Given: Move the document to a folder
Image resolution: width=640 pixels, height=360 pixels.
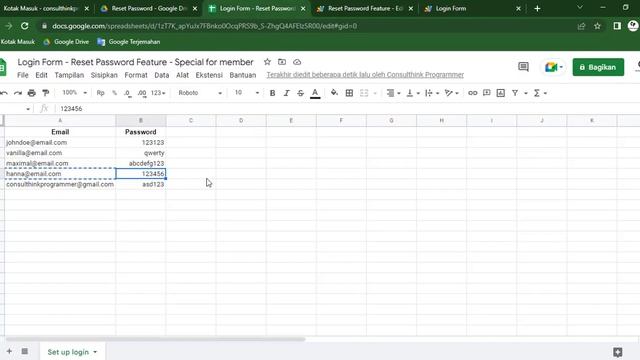Looking at the screenshot, I should pos(282,62).
